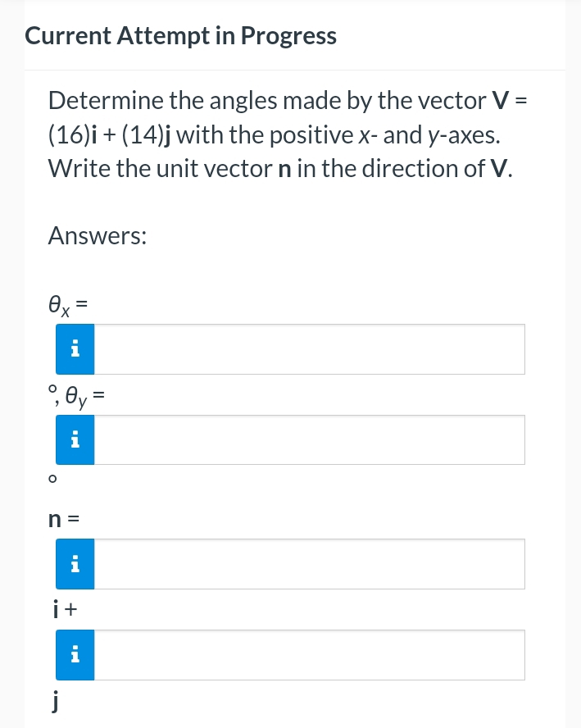Open the equation helper for the unit vector field
581x728 pixels.
coord(75,563)
